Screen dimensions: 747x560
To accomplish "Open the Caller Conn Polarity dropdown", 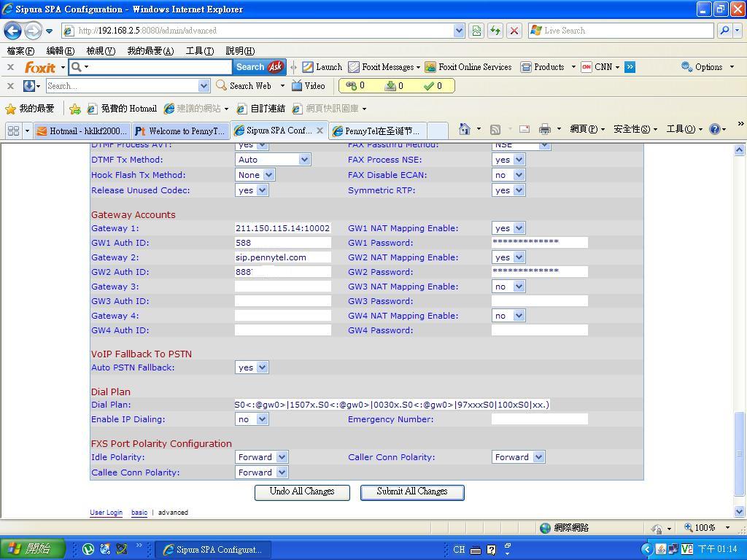I will [518, 457].
